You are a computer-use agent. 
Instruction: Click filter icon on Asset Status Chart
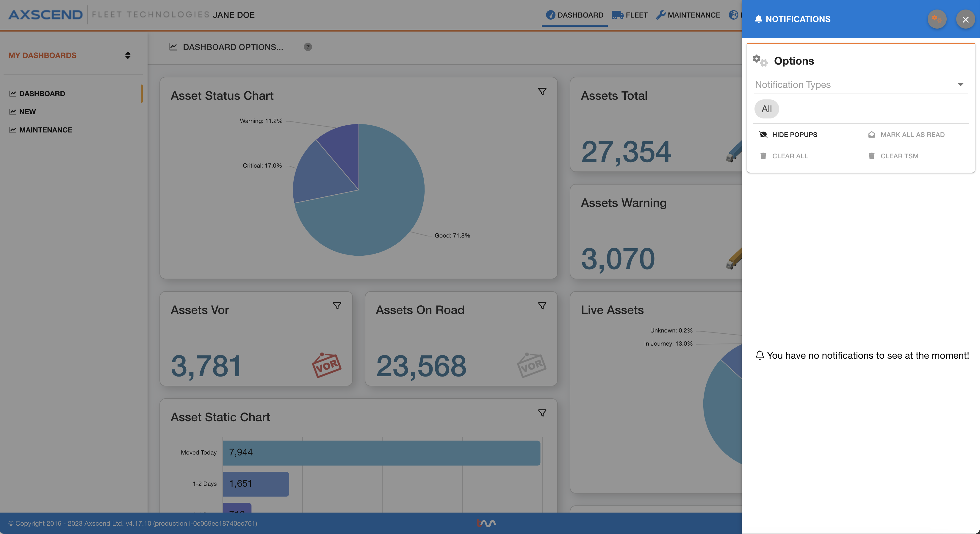542,91
